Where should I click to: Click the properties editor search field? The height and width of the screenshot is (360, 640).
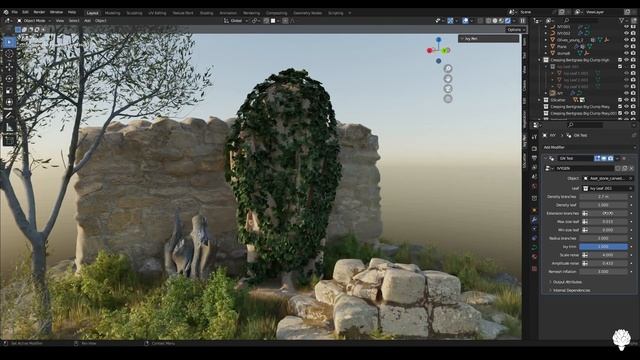(x=586, y=125)
